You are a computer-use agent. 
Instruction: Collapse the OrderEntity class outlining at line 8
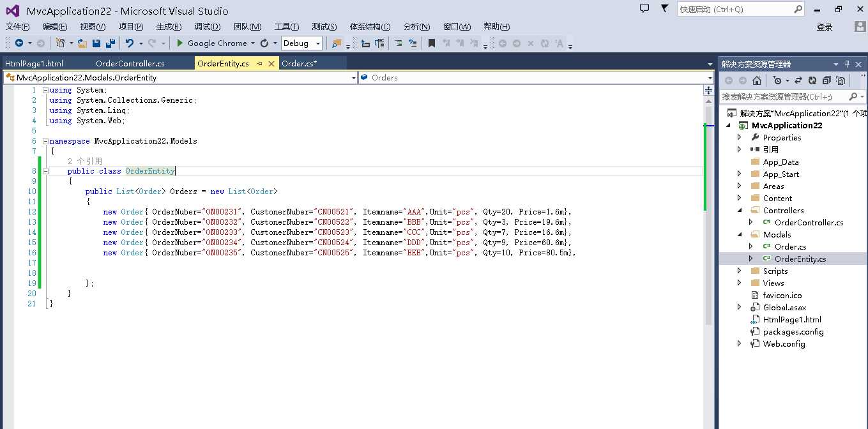click(x=45, y=171)
